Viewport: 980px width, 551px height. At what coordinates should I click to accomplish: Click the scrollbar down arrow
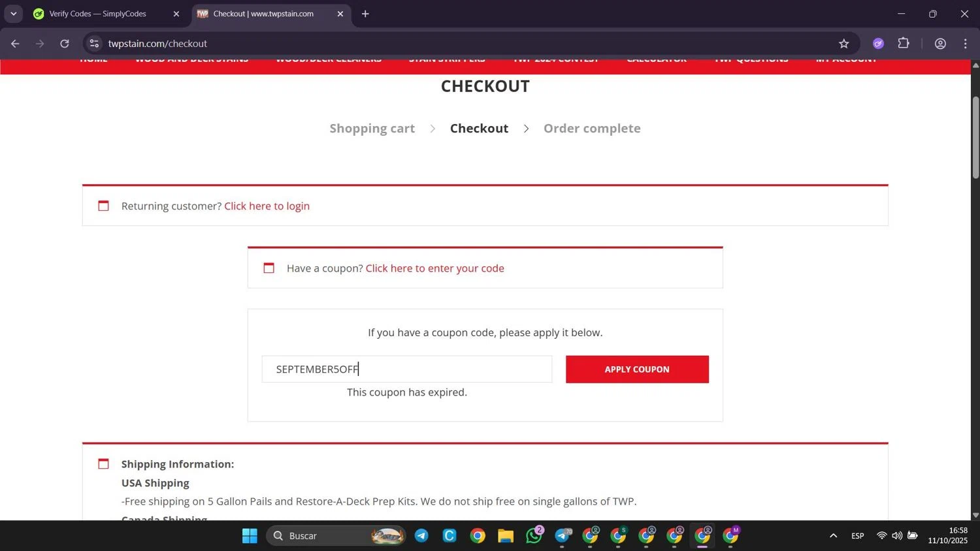point(975,515)
